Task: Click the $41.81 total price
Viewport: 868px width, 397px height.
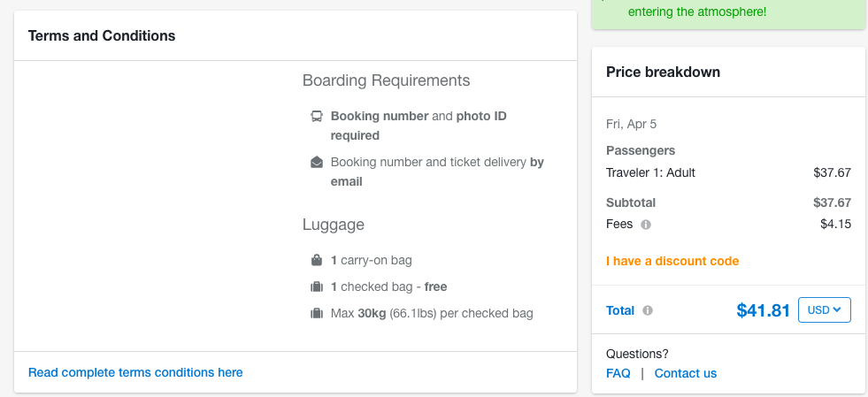Action: click(763, 310)
